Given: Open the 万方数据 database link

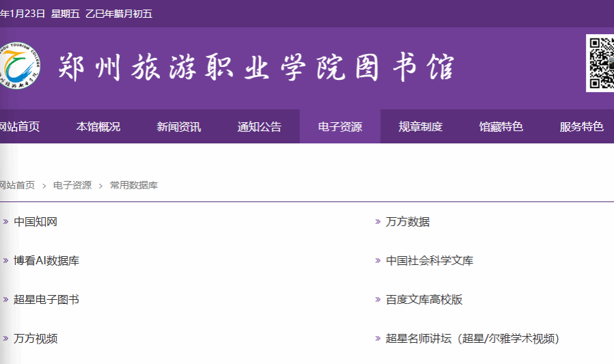Looking at the screenshot, I should click(x=408, y=222).
